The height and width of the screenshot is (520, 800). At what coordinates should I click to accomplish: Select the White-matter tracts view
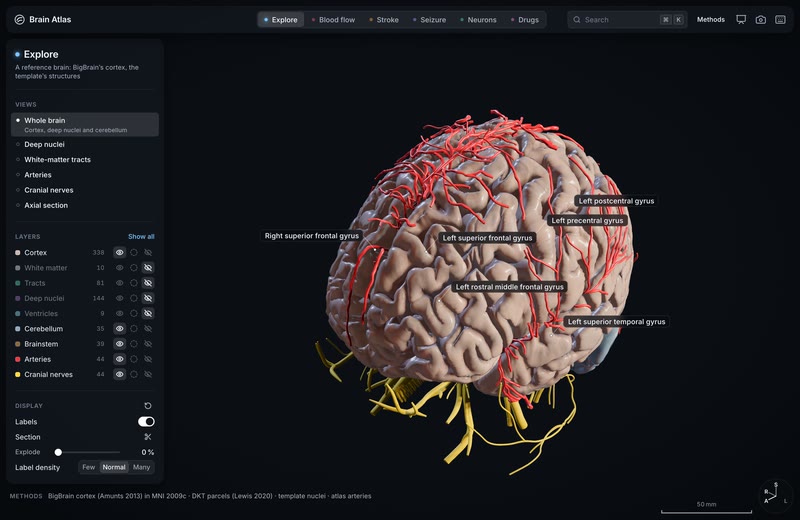point(85,160)
